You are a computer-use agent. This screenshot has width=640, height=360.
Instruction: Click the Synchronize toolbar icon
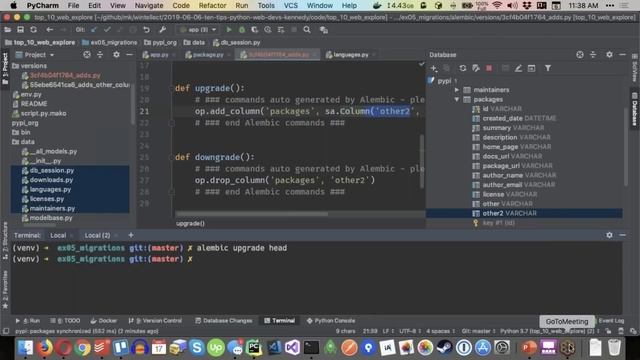[33, 30]
